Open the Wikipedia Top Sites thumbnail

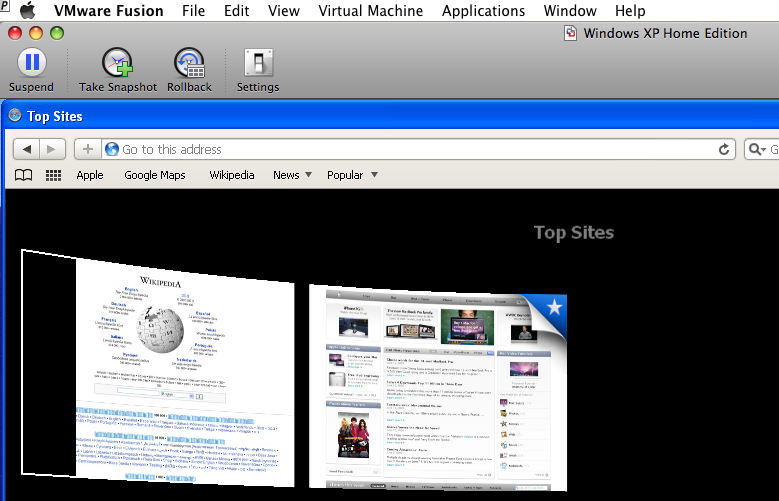[x=158, y=369]
